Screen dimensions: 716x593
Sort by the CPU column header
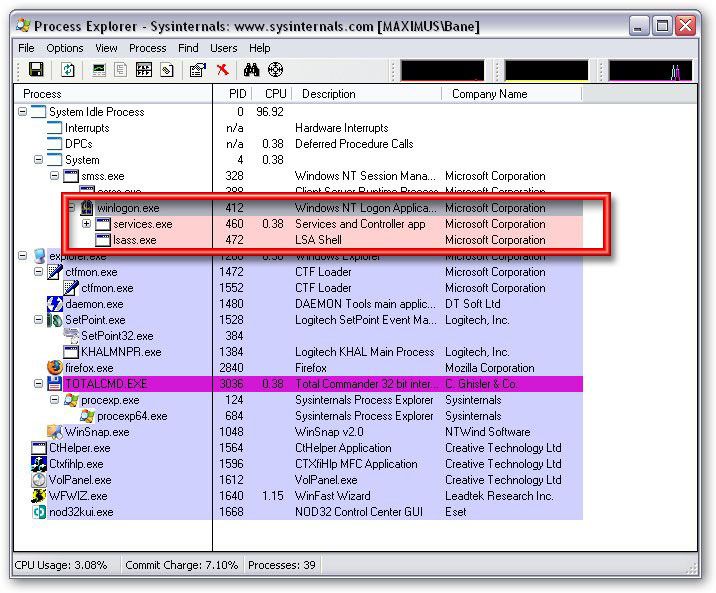(272, 94)
